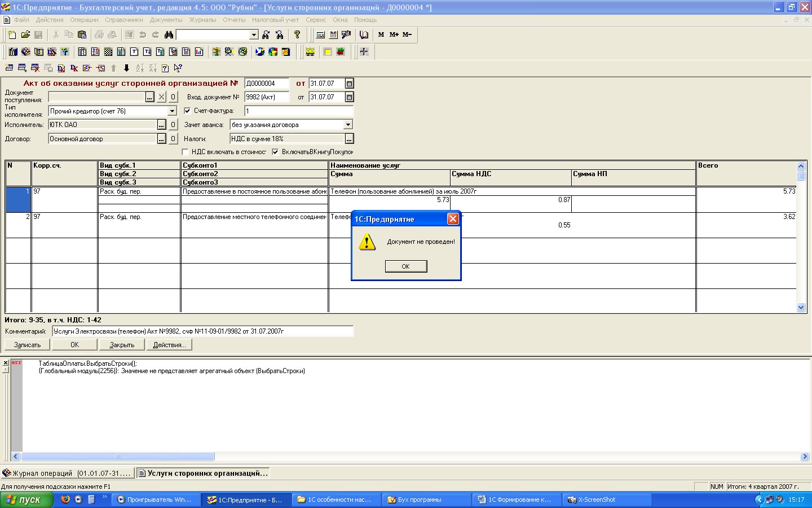
Task: Open the search combo box dropdown arrow
Action: tap(254, 35)
